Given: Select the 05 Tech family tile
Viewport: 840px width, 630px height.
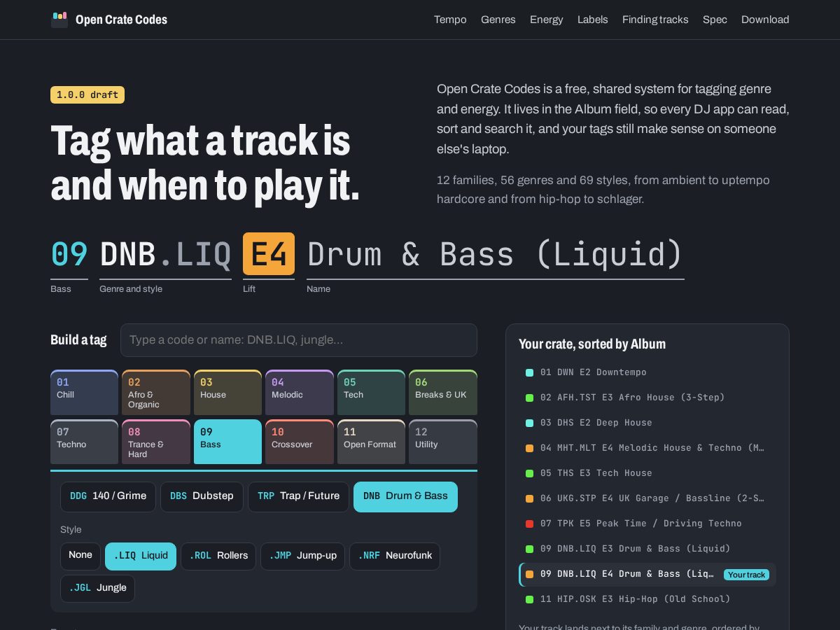Looking at the screenshot, I should click(371, 393).
